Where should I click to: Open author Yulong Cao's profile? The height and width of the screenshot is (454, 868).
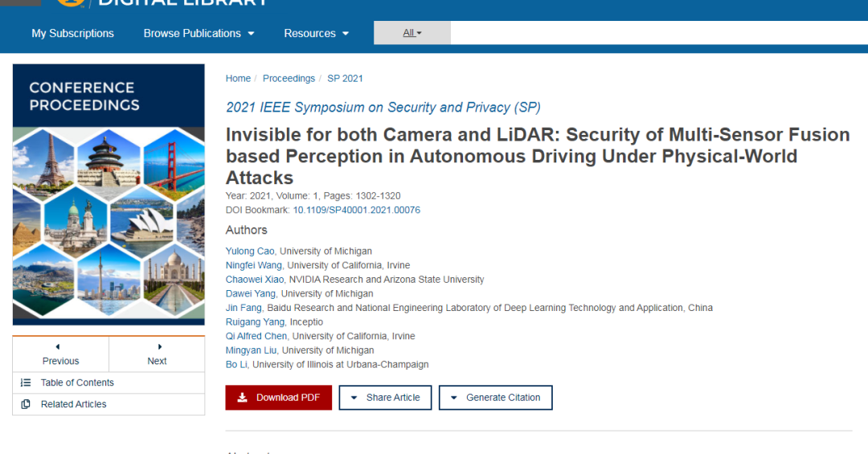click(250, 251)
